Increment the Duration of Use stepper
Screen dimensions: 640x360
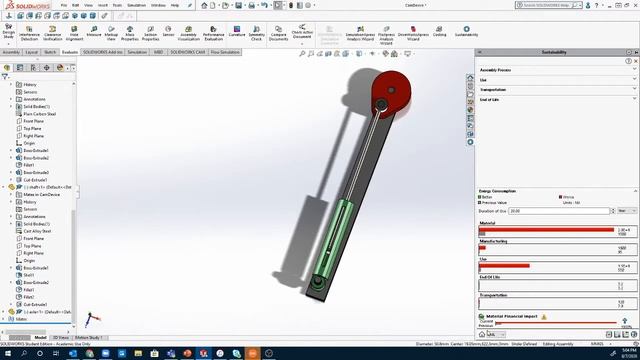click(613, 209)
